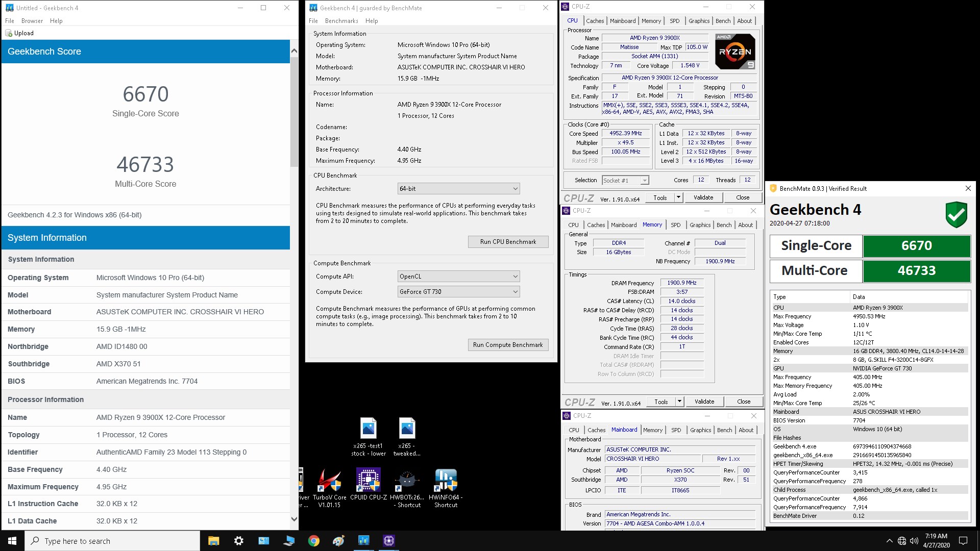Switch to Mainboard tab in top CPU-Z window
Image resolution: width=980 pixels, height=551 pixels.
[623, 21]
